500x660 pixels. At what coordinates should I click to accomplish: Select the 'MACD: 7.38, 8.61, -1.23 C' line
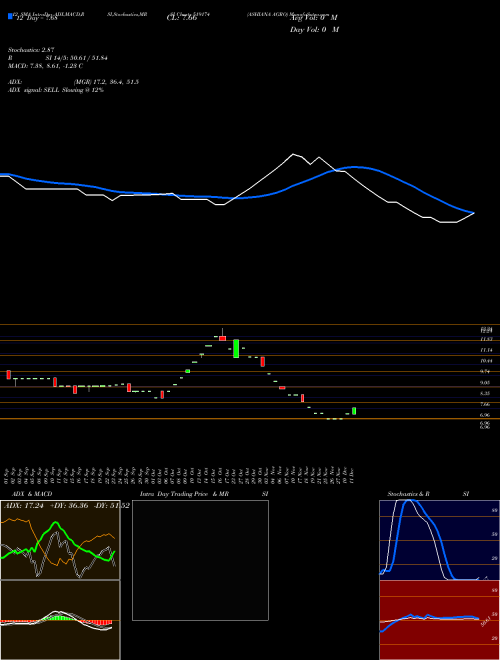point(45,66)
